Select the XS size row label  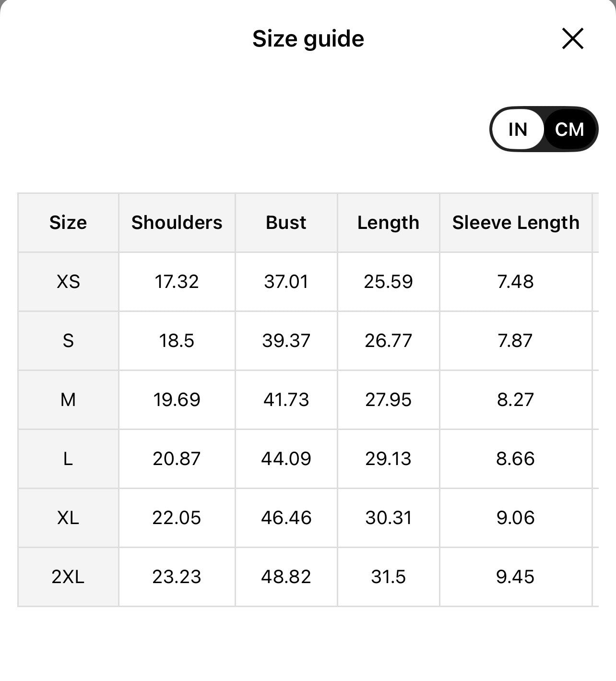coord(68,282)
